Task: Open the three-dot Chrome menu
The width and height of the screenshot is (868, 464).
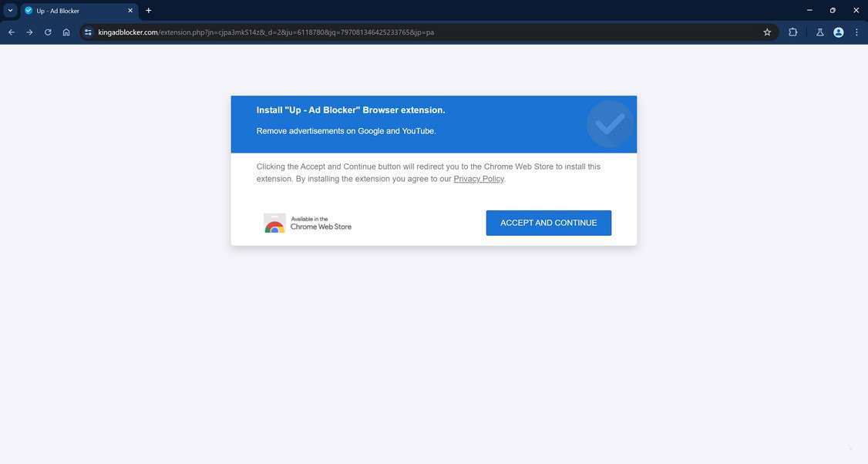Action: pos(856,32)
